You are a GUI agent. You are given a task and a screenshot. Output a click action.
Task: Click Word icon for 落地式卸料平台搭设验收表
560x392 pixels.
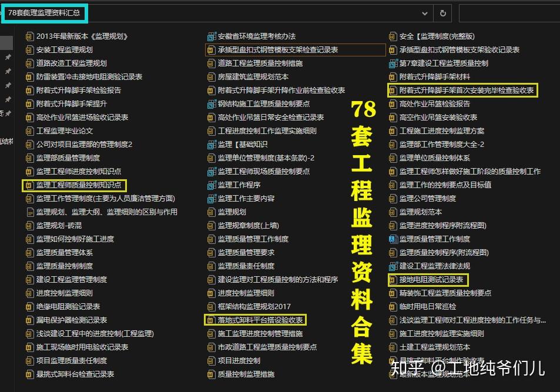209,320
